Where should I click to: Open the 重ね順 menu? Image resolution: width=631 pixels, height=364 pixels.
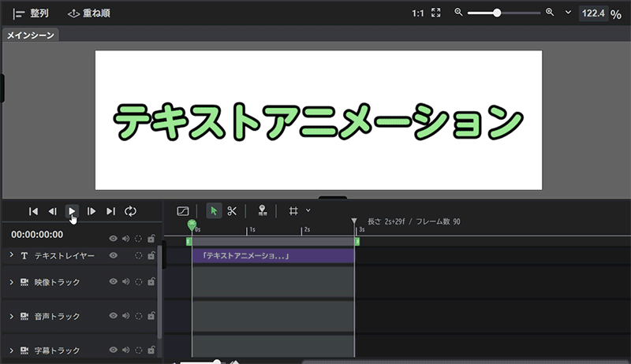click(88, 13)
